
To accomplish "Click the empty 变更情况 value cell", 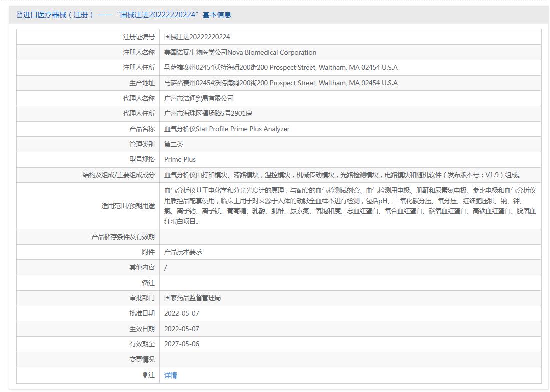I will pyautogui.click(x=350, y=359).
